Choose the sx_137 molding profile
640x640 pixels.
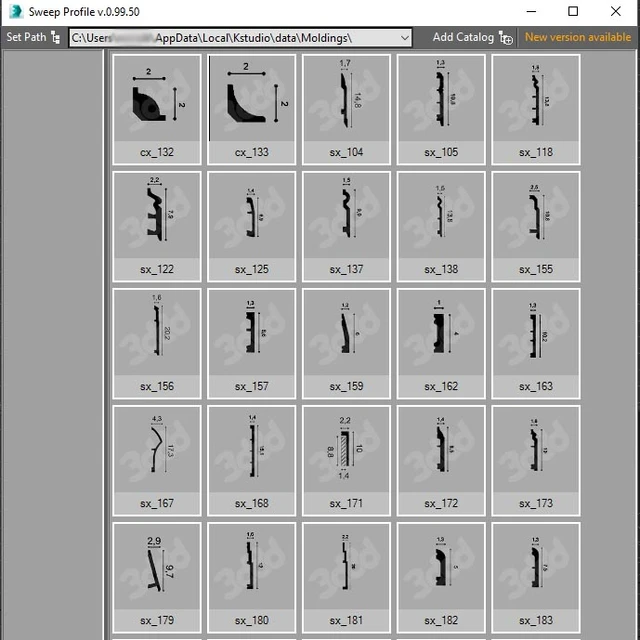click(346, 227)
